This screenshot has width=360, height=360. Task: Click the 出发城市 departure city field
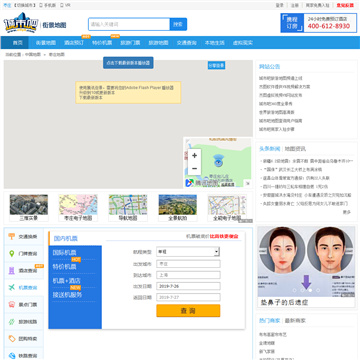tap(188, 264)
